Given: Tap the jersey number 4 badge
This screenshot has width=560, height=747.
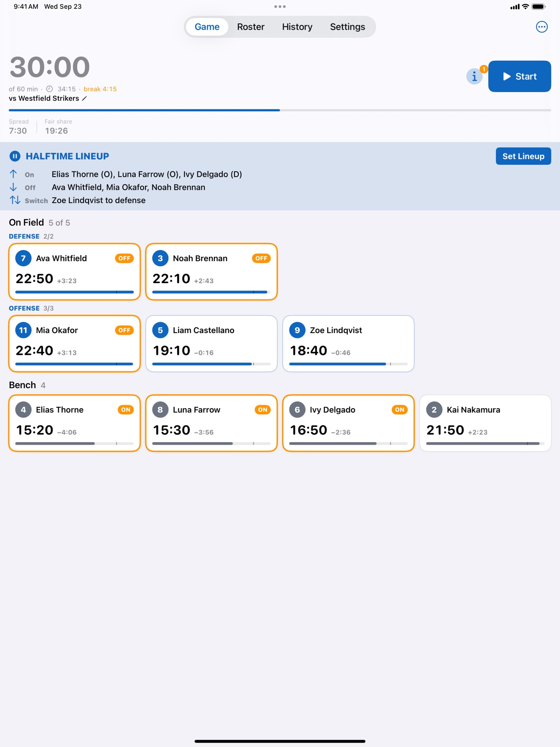Looking at the screenshot, I should pos(23,410).
